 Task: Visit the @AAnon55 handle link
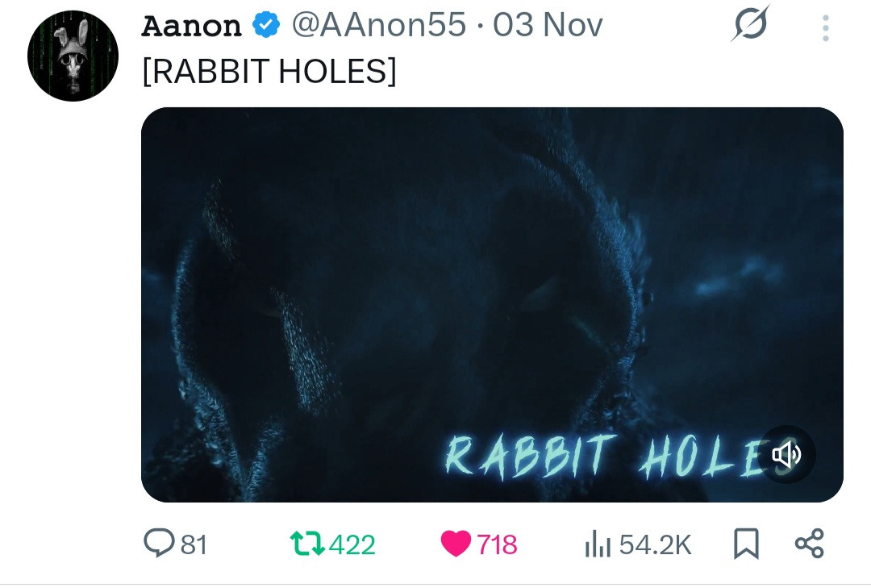[x=379, y=25]
